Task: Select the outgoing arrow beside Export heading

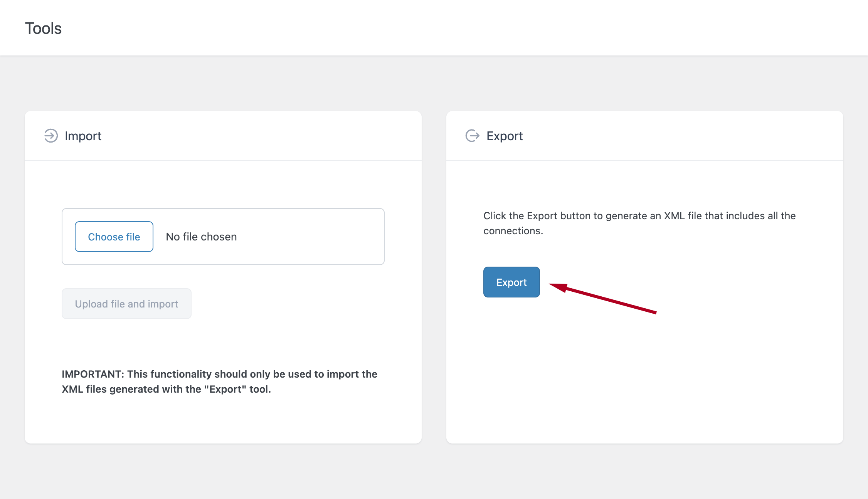Action: click(x=473, y=136)
